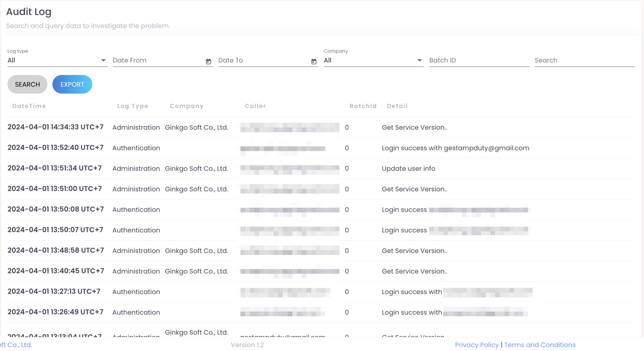Screen dimensions: 644x351
Task: Expand the Company dropdown arrow
Action: coord(419,60)
